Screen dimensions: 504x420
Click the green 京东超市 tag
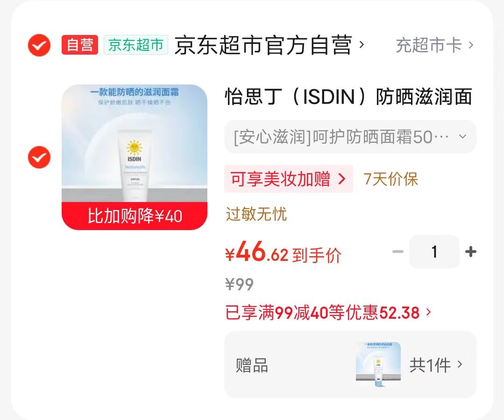[135, 45]
